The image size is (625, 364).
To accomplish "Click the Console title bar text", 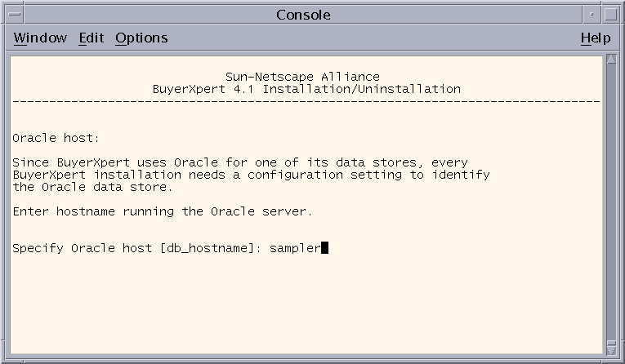I will 303,15.
